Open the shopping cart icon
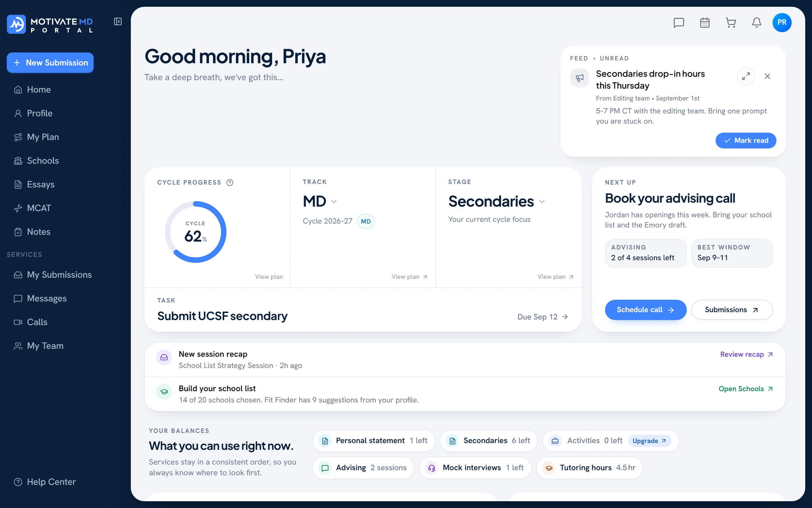This screenshot has height=508, width=812. 731,23
